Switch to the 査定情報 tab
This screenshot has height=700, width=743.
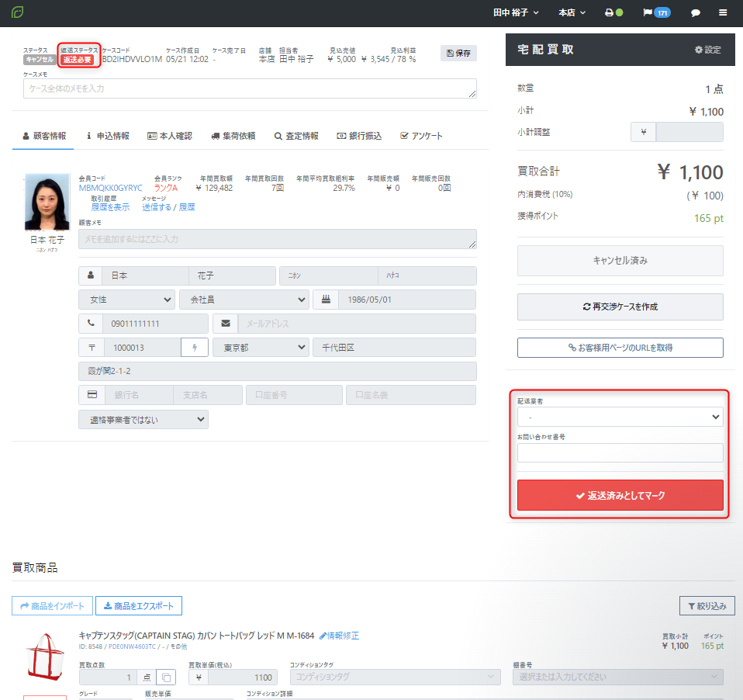296,136
